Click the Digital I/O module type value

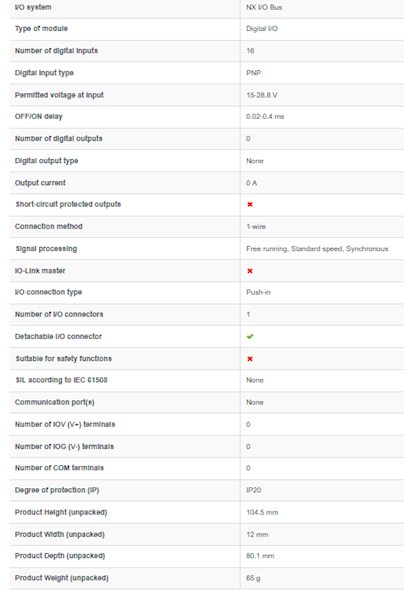coord(262,29)
